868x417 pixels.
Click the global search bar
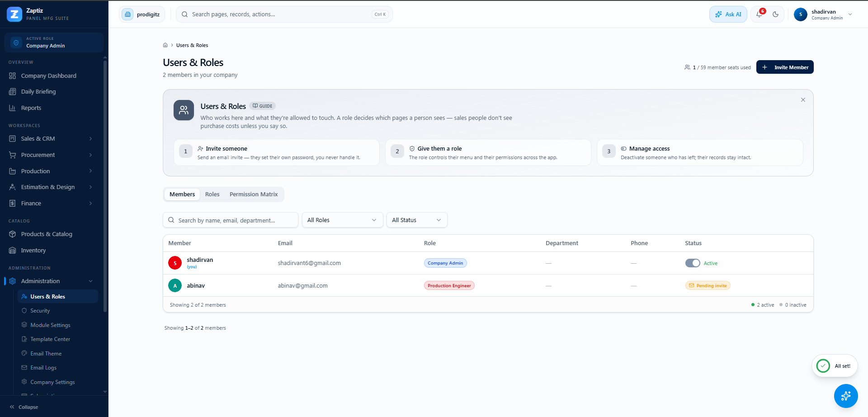pos(284,14)
